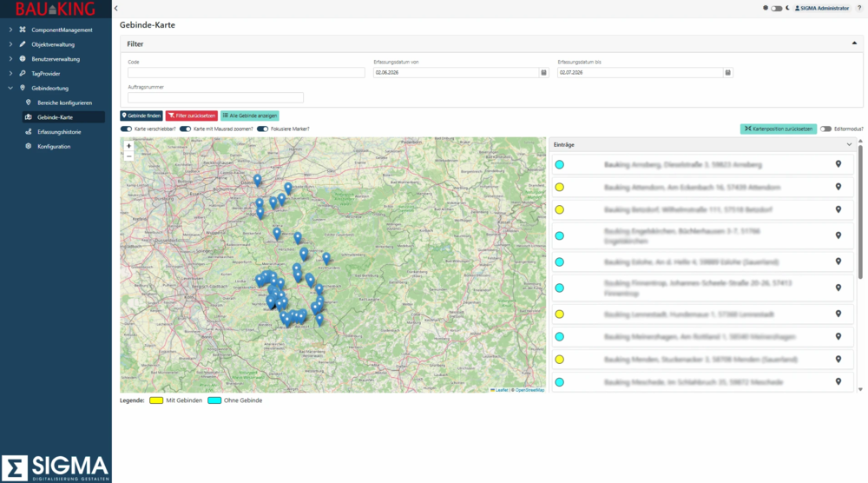This screenshot has height=483, width=868.
Task: Zoom in the map with plus
Action: click(x=129, y=146)
